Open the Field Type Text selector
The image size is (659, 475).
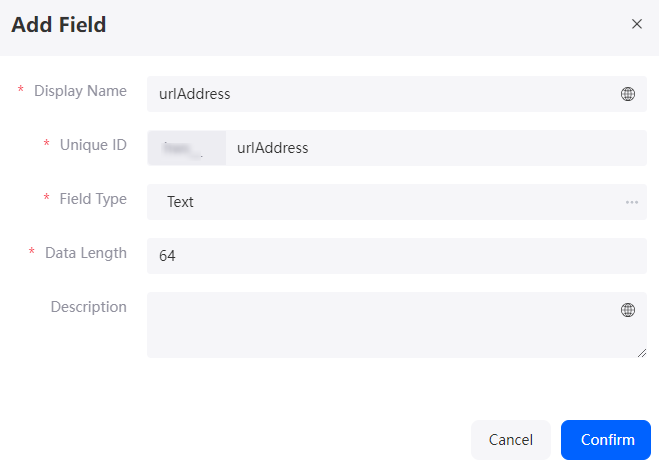(397, 202)
